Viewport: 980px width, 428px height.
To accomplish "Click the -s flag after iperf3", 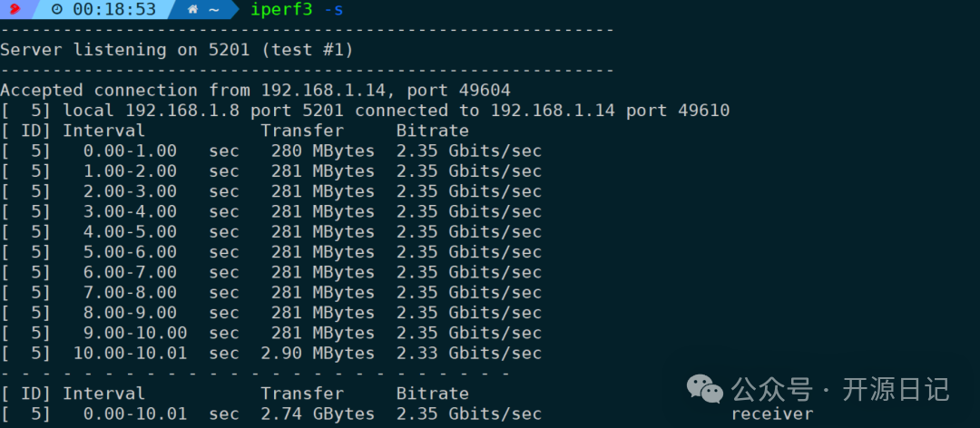I will [334, 10].
